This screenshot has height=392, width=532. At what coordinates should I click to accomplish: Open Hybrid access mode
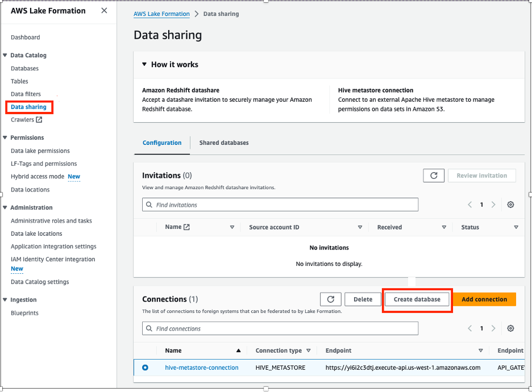pyautogui.click(x=38, y=176)
